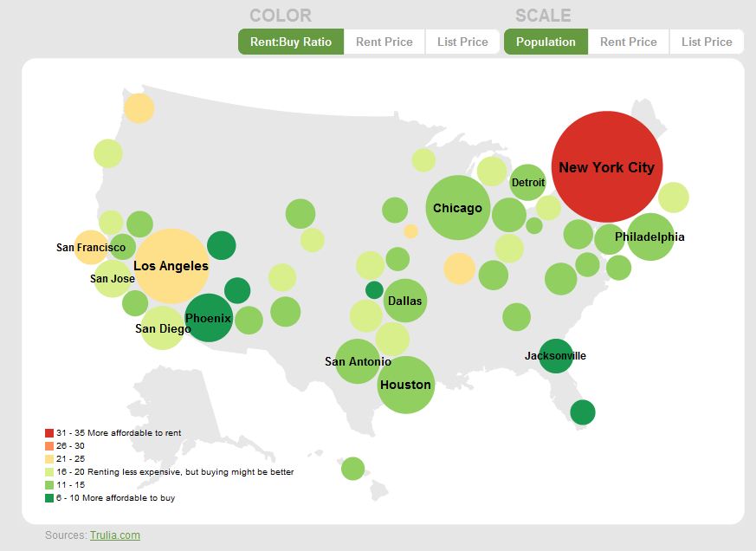Set color mode to List Price
Screen dimensions: 756x551
click(x=462, y=42)
